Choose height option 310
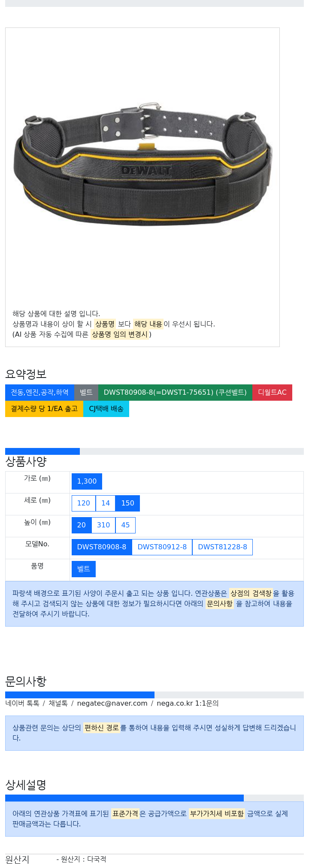Image resolution: width=309 pixels, height=868 pixels. [103, 525]
